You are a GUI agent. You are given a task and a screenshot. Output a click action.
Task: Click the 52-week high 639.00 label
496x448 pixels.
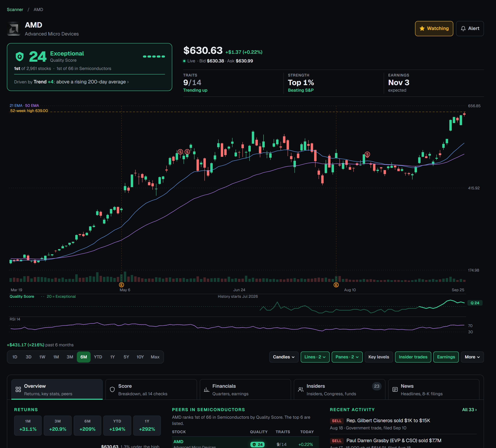29,111
